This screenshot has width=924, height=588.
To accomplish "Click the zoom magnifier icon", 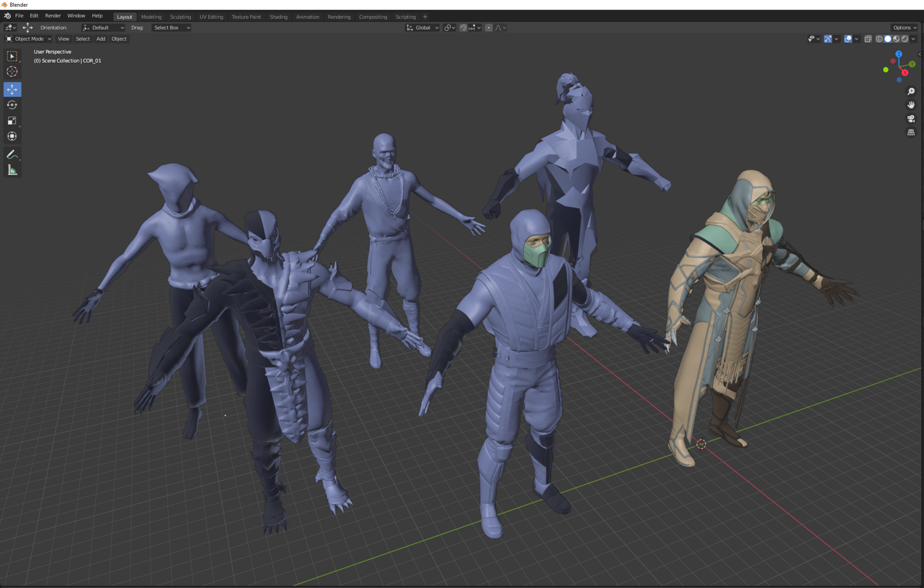I will click(911, 91).
